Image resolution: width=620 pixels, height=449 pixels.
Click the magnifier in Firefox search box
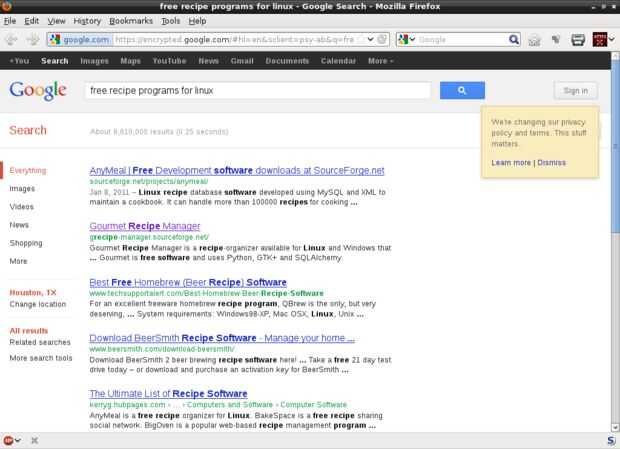coord(514,40)
